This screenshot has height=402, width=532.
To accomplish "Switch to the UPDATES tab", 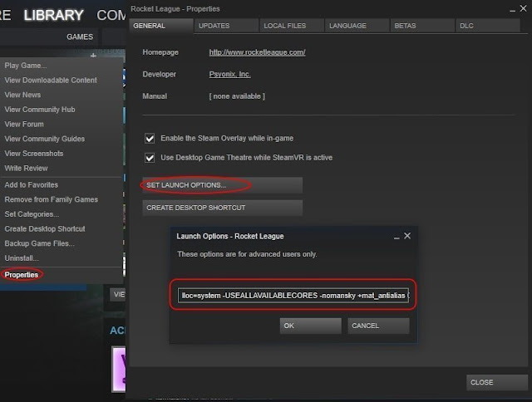I will 226,26.
